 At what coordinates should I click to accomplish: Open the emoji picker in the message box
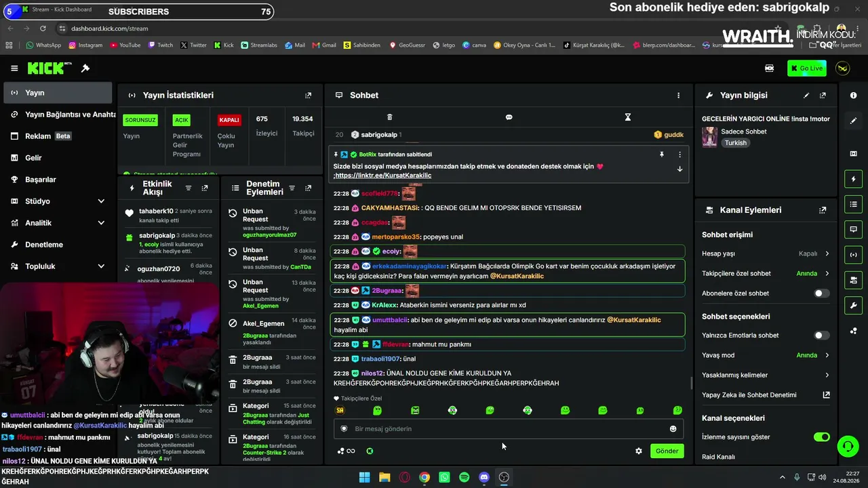pos(673,428)
